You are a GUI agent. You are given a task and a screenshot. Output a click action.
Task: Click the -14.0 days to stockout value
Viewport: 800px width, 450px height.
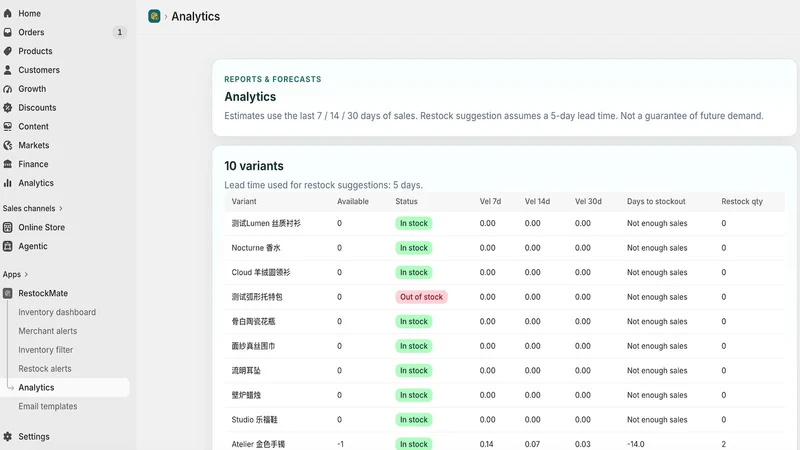(636, 444)
